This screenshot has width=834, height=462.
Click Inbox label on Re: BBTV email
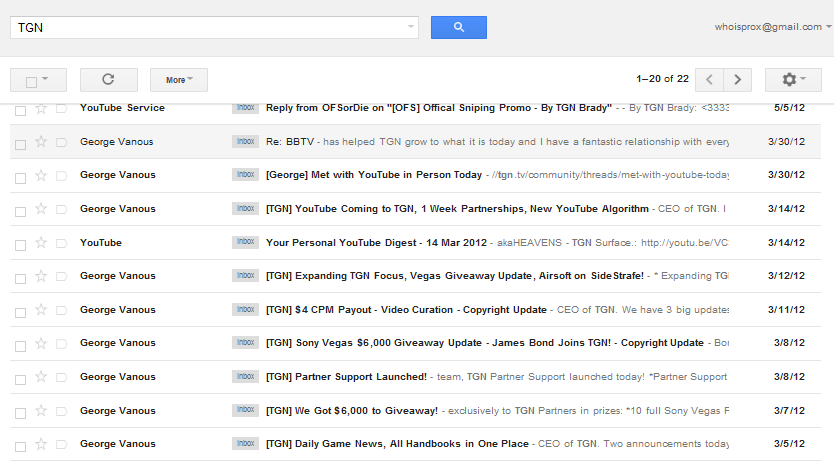[245, 141]
